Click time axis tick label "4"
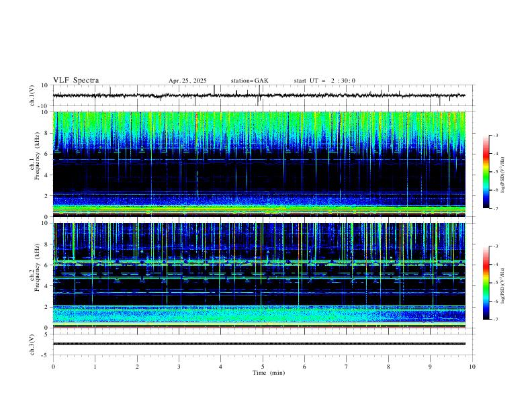This screenshot has height=411, width=532. [220, 367]
